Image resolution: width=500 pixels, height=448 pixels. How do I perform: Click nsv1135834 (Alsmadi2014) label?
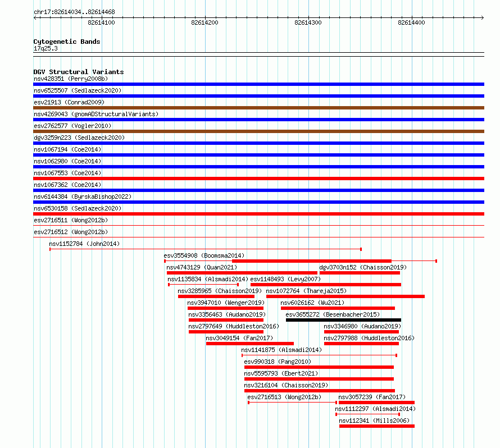(x=208, y=279)
